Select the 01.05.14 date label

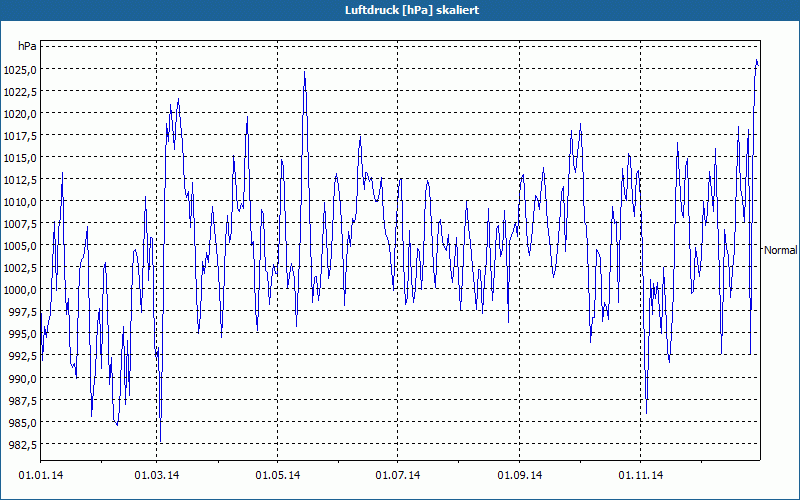tap(278, 475)
